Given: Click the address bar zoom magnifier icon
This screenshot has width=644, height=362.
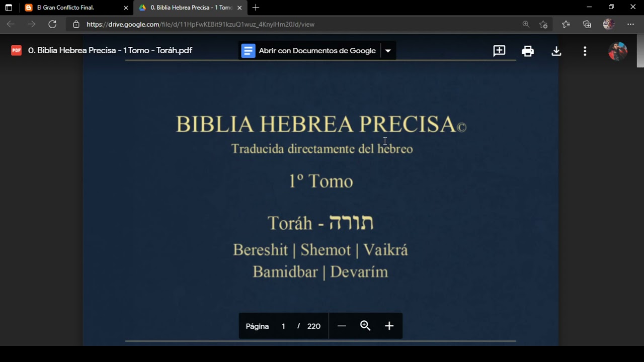Looking at the screenshot, I should pyautogui.click(x=526, y=24).
